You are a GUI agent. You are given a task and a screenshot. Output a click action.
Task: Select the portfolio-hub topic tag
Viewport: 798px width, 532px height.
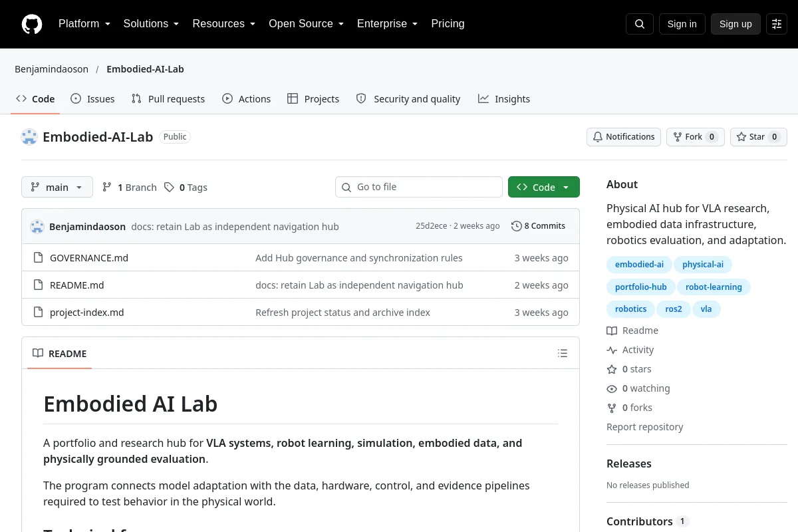coord(641,287)
